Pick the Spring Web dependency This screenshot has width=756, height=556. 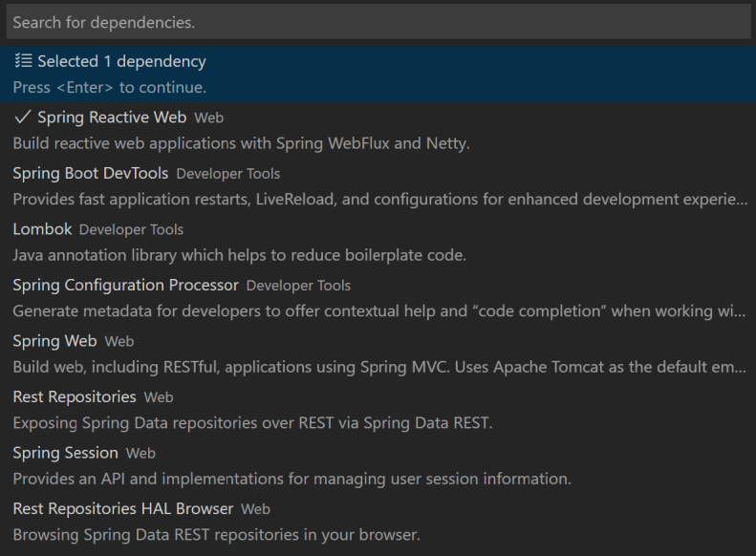[378, 353]
